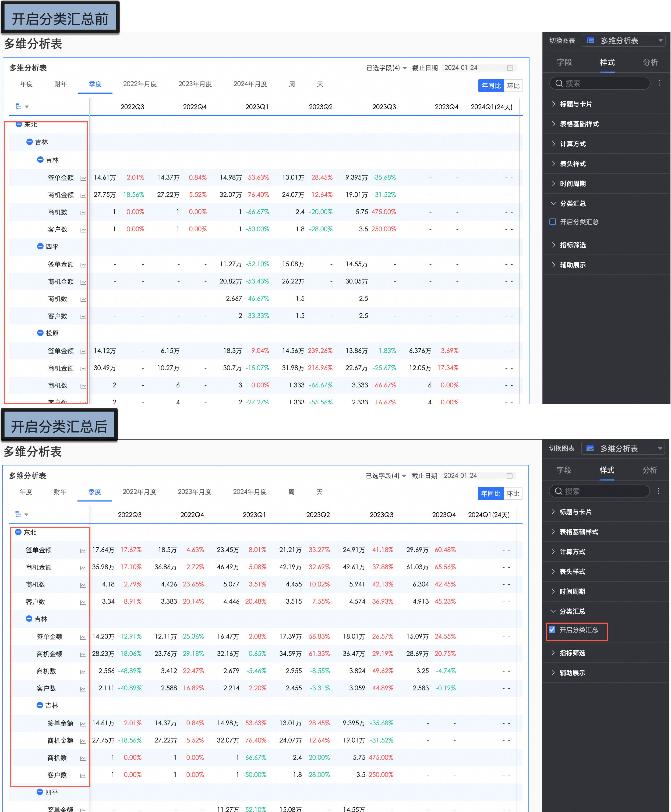
Task: Switch top table to 环比 comparison
Action: (x=513, y=86)
